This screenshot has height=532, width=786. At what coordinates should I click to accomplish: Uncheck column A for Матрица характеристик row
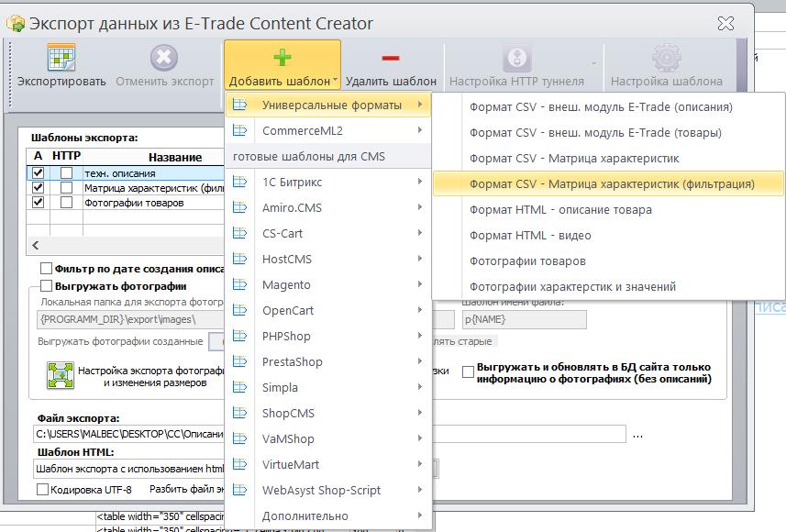pos(39,187)
